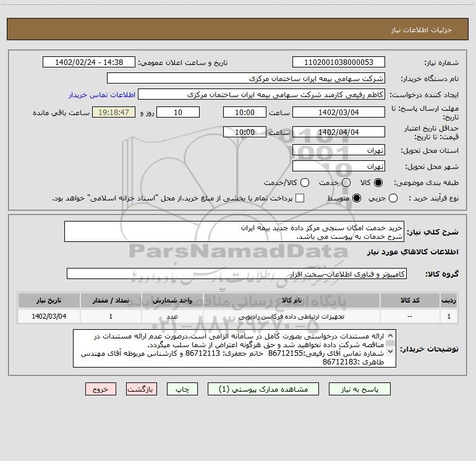This screenshot has width=476, height=461.
Task: Click the شماره نیاز field 1102001038000053
Action: tap(339, 62)
